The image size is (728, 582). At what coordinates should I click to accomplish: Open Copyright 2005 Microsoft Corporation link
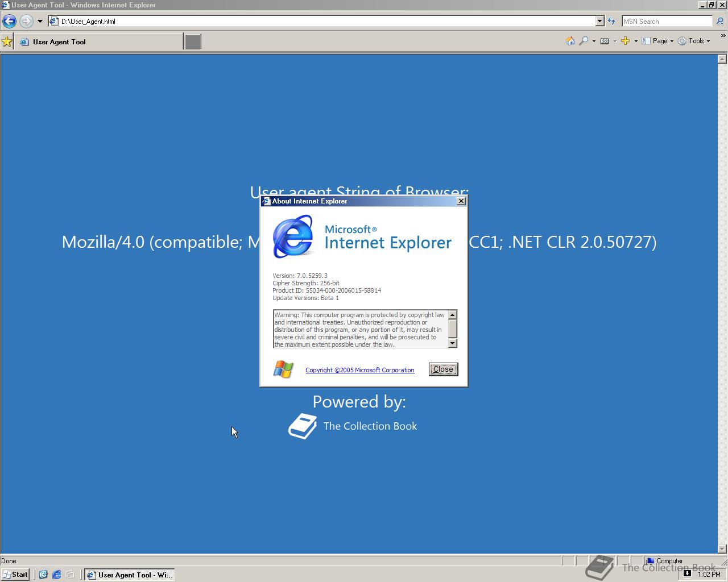pyautogui.click(x=360, y=370)
